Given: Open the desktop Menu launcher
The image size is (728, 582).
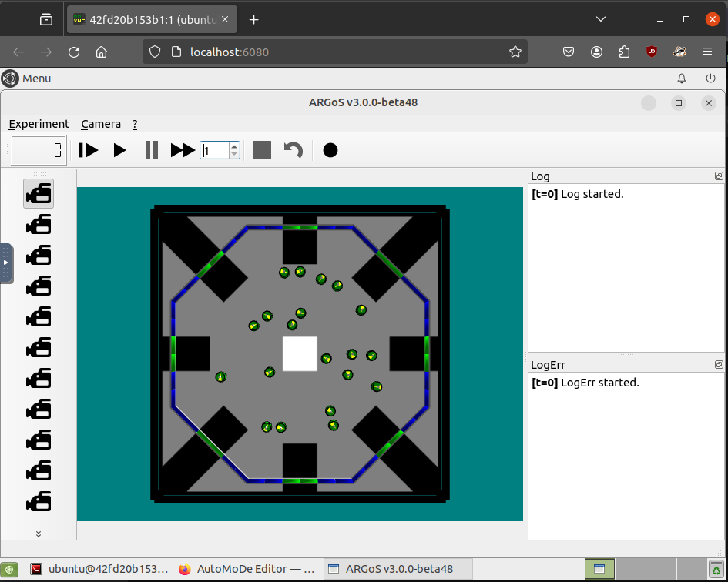Looking at the screenshot, I should coord(26,79).
